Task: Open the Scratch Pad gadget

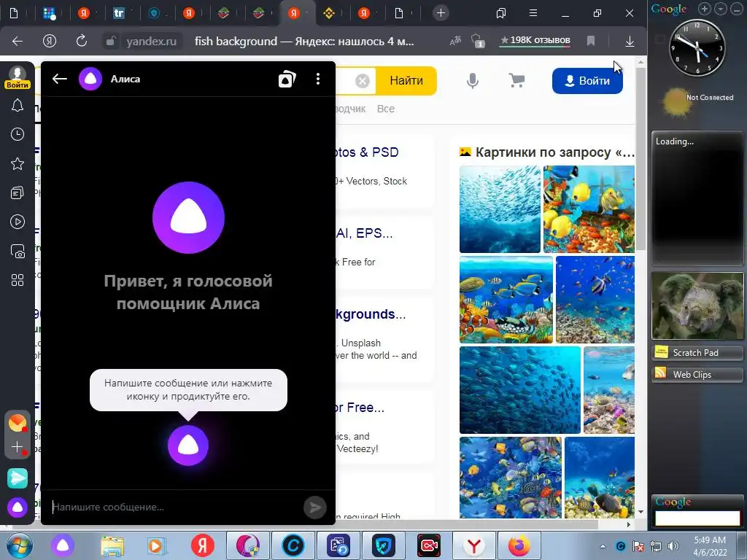Action: click(x=697, y=353)
